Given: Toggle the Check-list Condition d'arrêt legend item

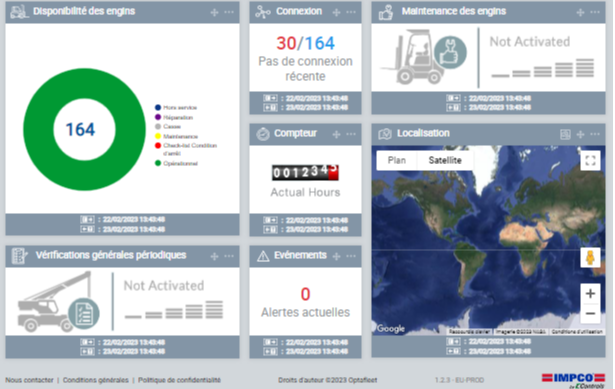Looking at the screenshot, I should (x=186, y=149).
